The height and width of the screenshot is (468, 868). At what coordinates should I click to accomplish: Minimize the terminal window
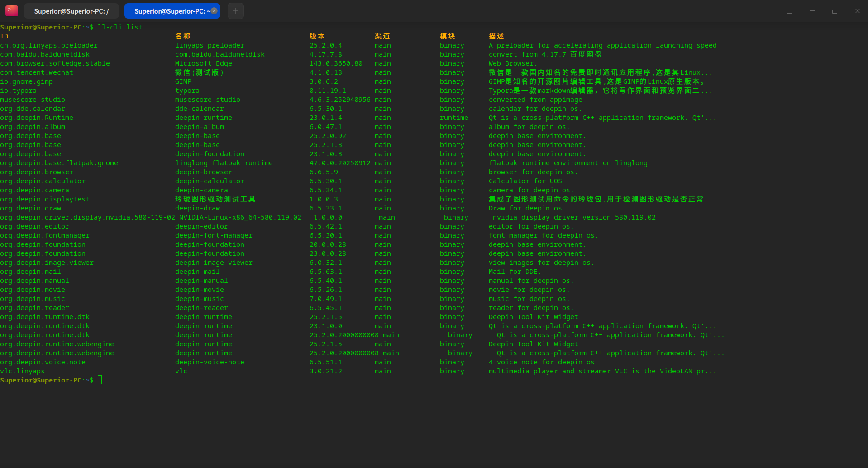pos(812,11)
